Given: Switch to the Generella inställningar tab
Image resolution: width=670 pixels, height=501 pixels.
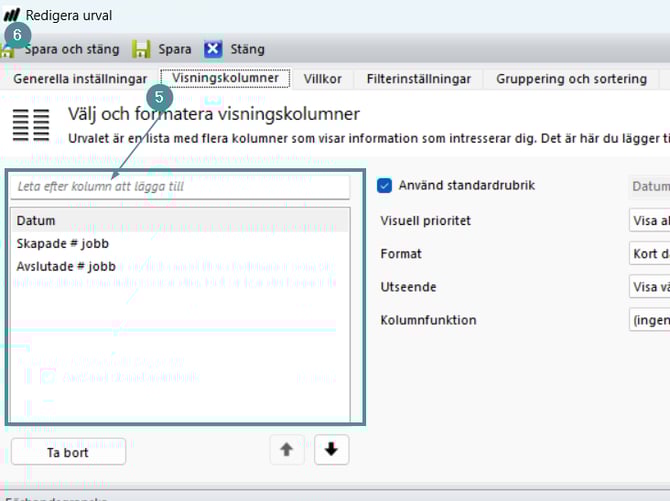Looking at the screenshot, I should click(x=80, y=79).
